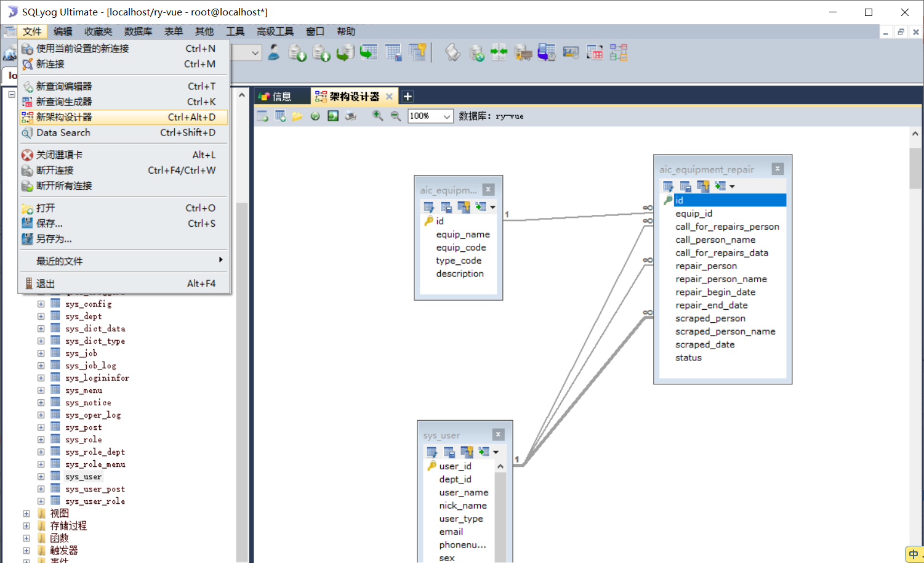Choose 断开所有连接 menu entry
Viewport: 924px width, 563px height.
coord(124,185)
